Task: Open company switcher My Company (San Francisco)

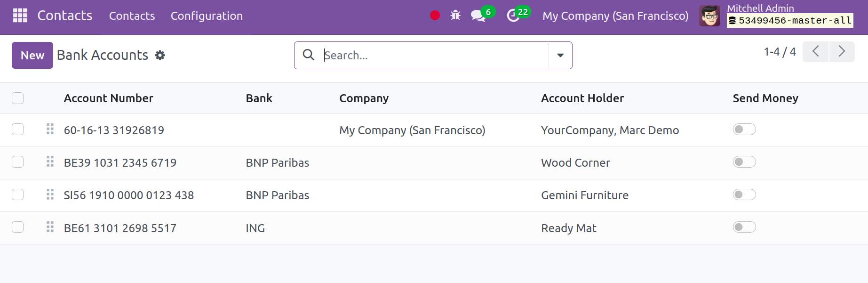Action: point(615,16)
